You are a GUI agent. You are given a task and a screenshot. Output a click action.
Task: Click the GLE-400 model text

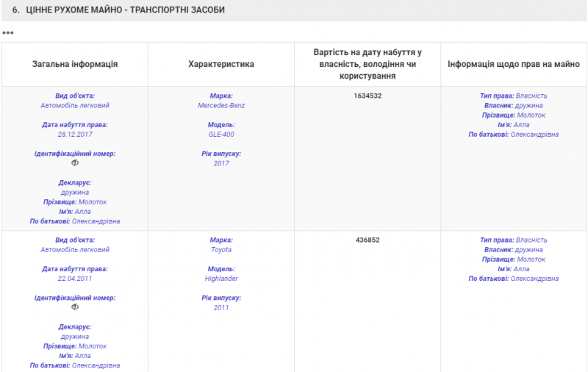coord(221,135)
